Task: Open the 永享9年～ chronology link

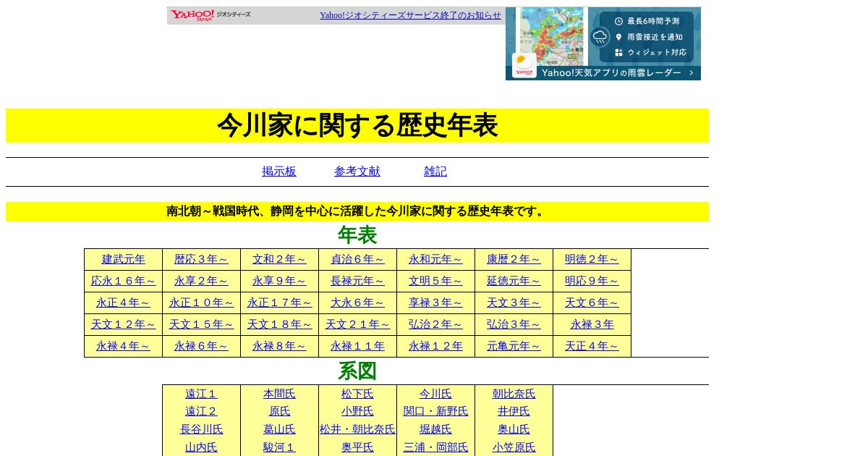Action: click(x=280, y=281)
